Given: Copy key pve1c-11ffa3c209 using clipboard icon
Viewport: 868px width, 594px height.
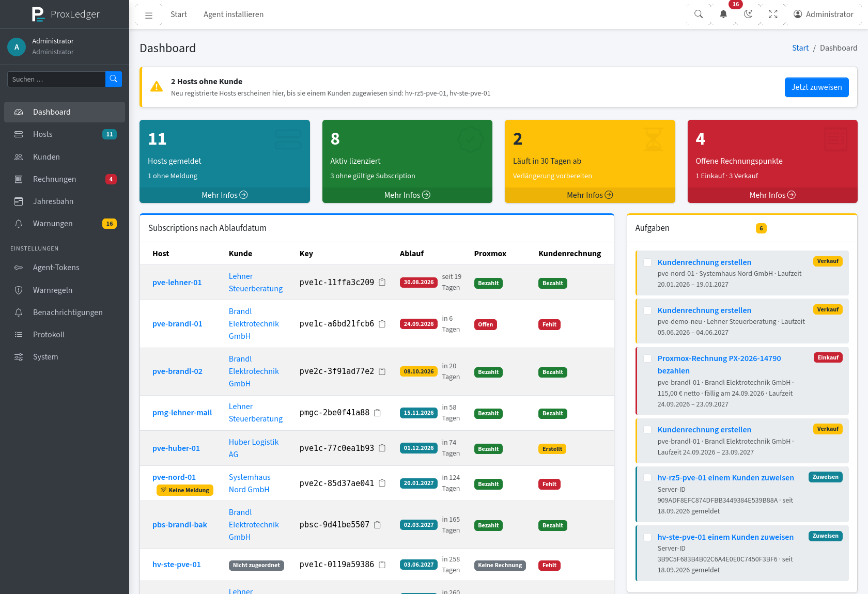Looking at the screenshot, I should click(382, 283).
